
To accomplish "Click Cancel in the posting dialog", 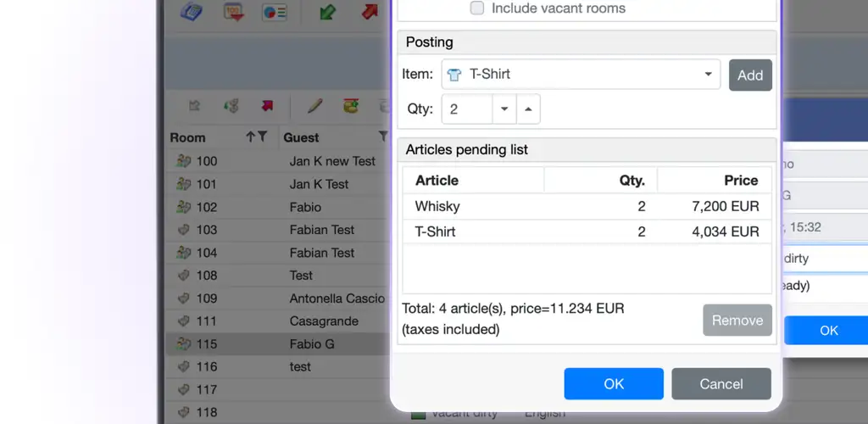I will coord(721,384).
